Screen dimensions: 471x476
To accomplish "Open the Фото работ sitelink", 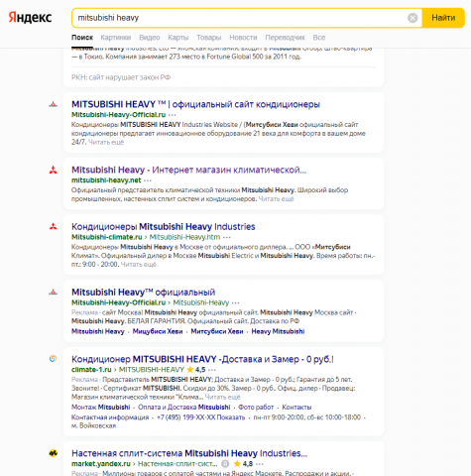I will tap(256, 408).
